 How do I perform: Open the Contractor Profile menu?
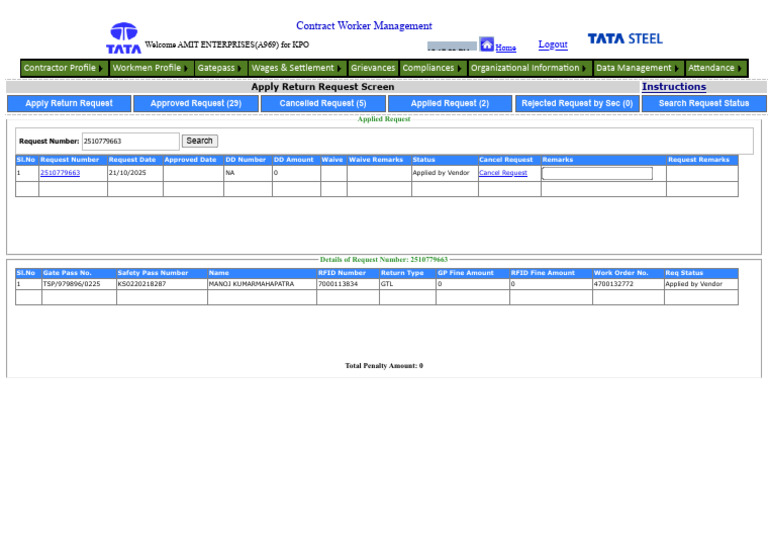pos(64,68)
